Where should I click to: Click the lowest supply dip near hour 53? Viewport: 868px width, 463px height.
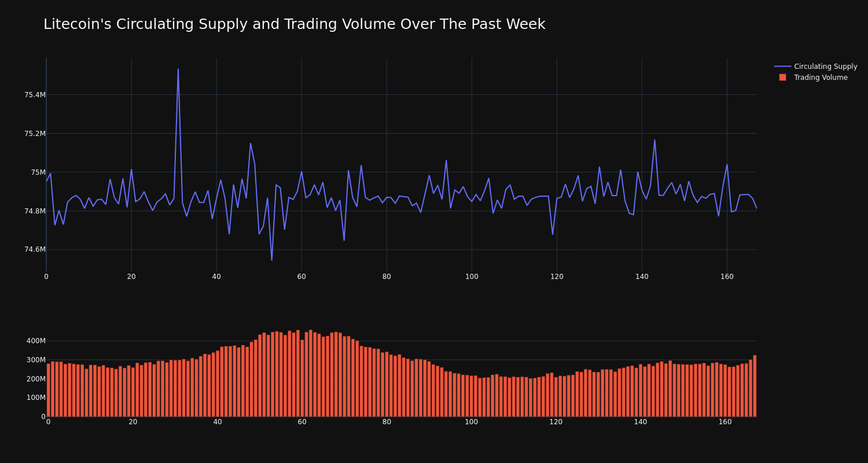coord(272,260)
